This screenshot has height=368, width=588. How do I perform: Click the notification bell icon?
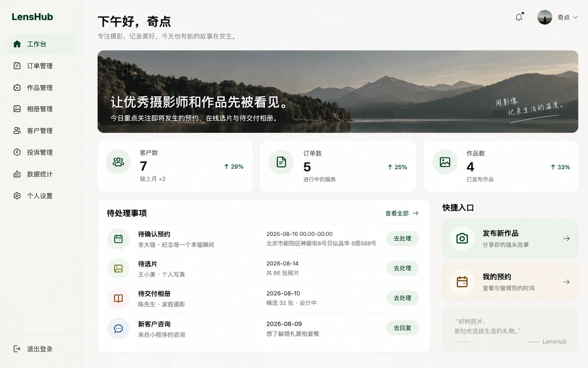tap(519, 17)
